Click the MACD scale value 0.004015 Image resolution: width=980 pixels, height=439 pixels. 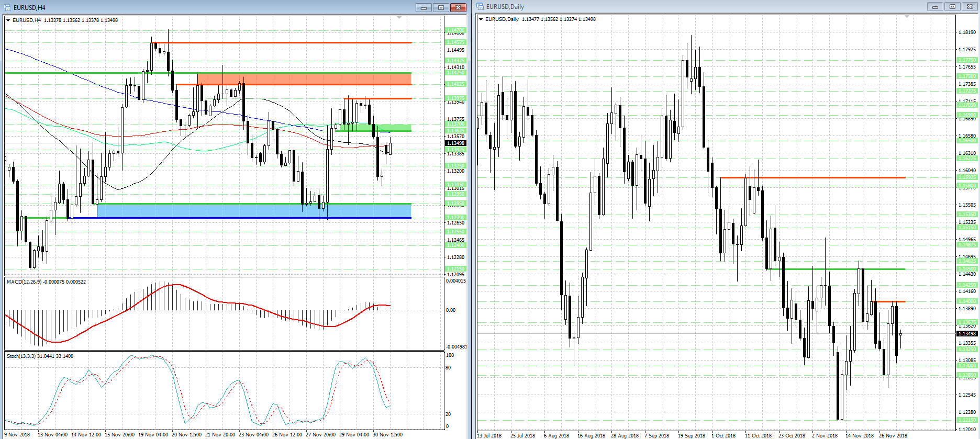point(455,281)
